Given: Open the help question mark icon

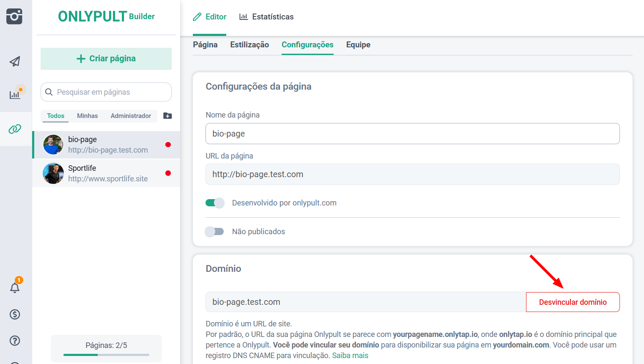Looking at the screenshot, I should click(15, 340).
